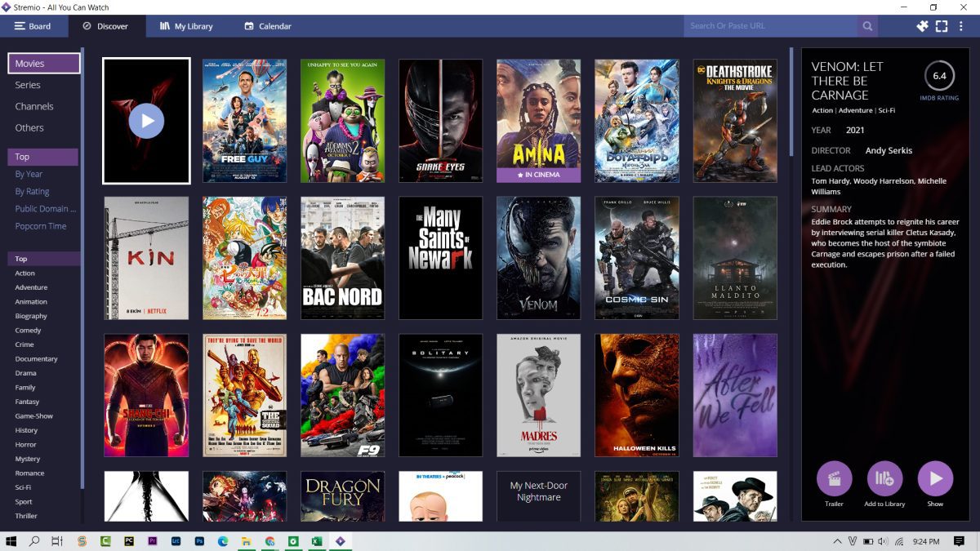This screenshot has height=551, width=980.
Task: Filter by Adventure genre
Action: 31,287
